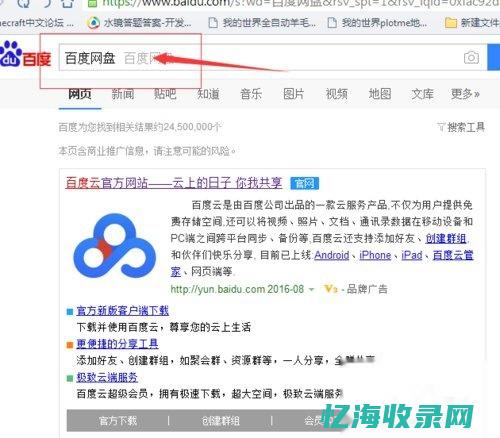Open 官方新版客户端下载 link
This screenshot has height=438, width=500.
[123, 311]
